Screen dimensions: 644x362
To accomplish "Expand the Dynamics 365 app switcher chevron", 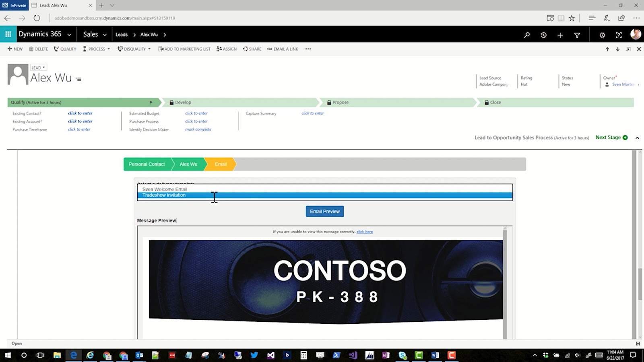I will click(69, 35).
